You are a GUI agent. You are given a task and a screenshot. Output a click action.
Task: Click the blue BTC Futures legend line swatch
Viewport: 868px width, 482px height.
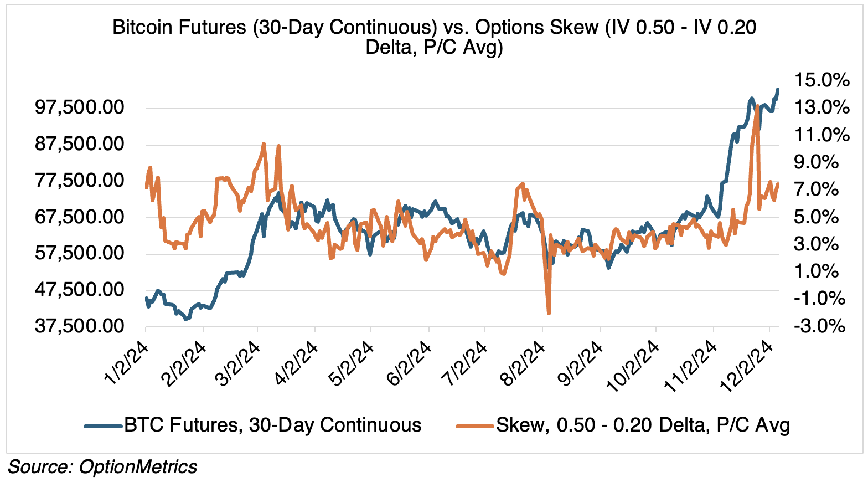pos(103,426)
